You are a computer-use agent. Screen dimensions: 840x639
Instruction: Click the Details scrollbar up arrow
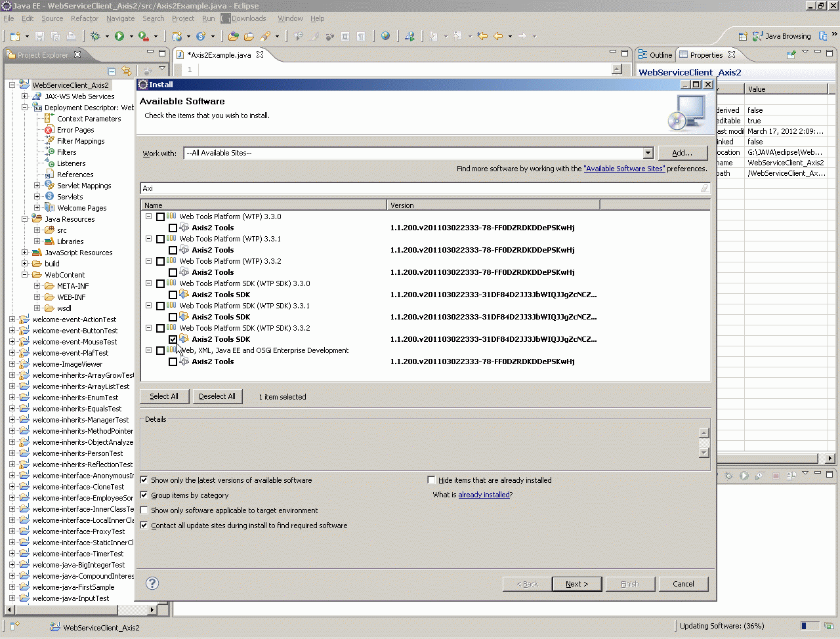pyautogui.click(x=704, y=433)
